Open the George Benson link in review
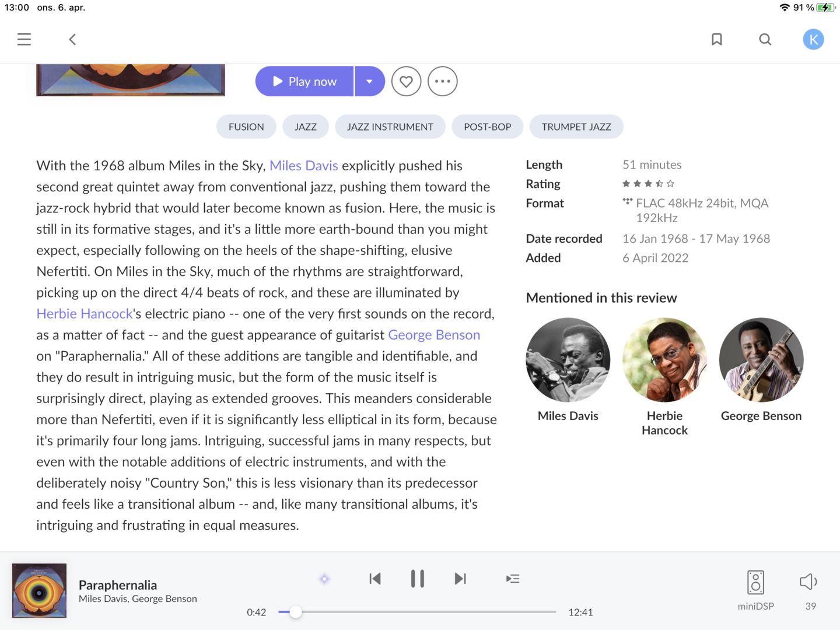Viewport: 840px width, 630px height. [x=434, y=335]
